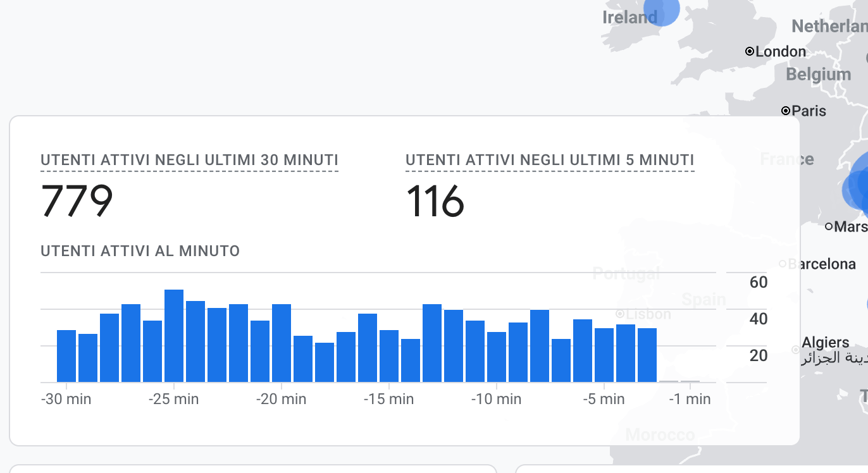Click the chart bar above the -30 min tick

66,356
